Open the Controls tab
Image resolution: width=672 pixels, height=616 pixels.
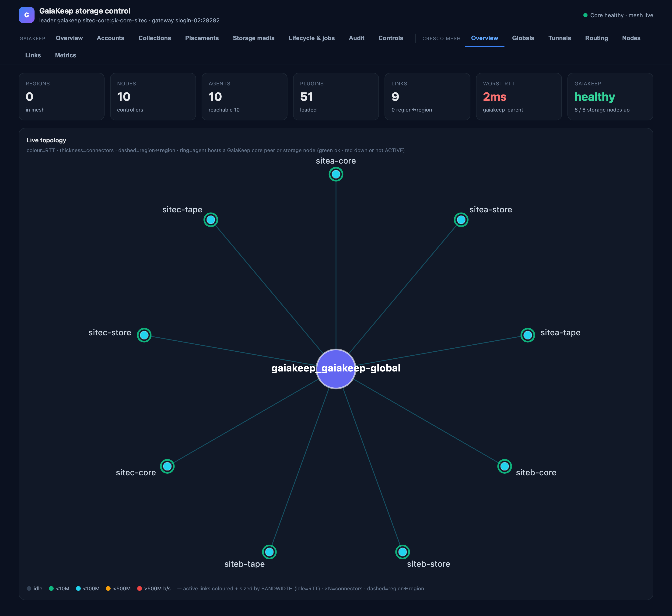391,38
